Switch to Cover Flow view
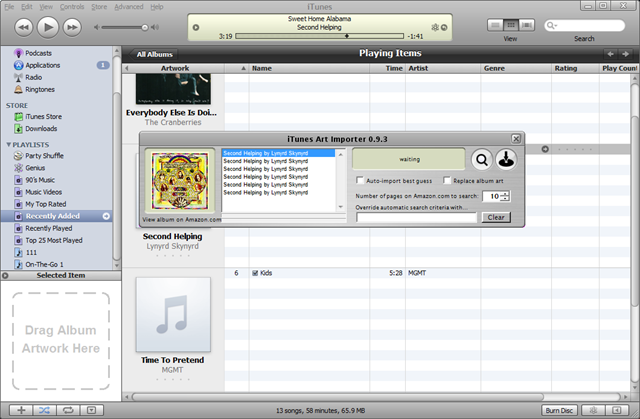Viewport: 640px width, 419px height. (x=527, y=25)
